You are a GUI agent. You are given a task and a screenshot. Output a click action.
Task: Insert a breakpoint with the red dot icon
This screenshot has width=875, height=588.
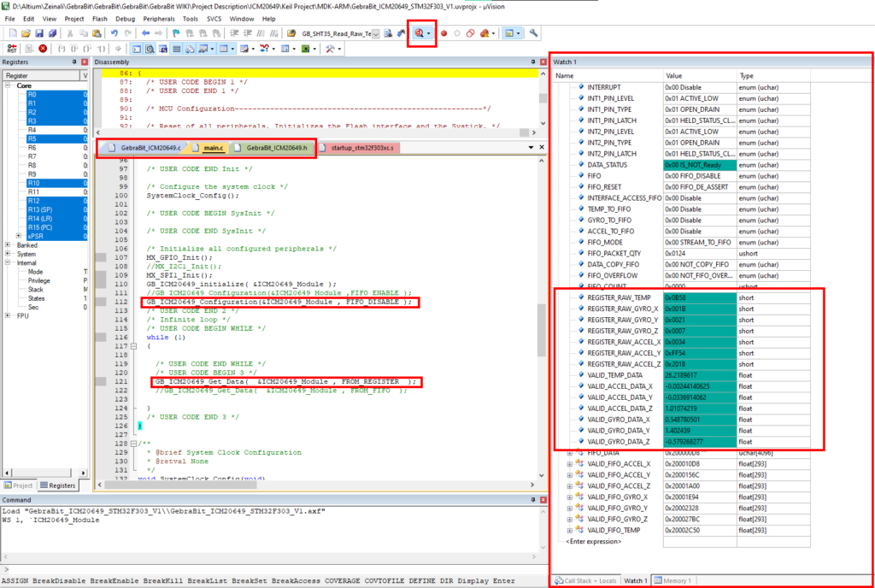coord(443,33)
